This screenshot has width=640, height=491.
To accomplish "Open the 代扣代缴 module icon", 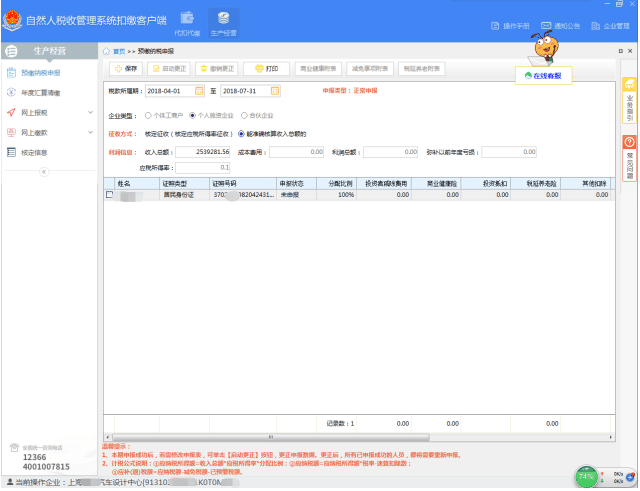I will (x=187, y=24).
